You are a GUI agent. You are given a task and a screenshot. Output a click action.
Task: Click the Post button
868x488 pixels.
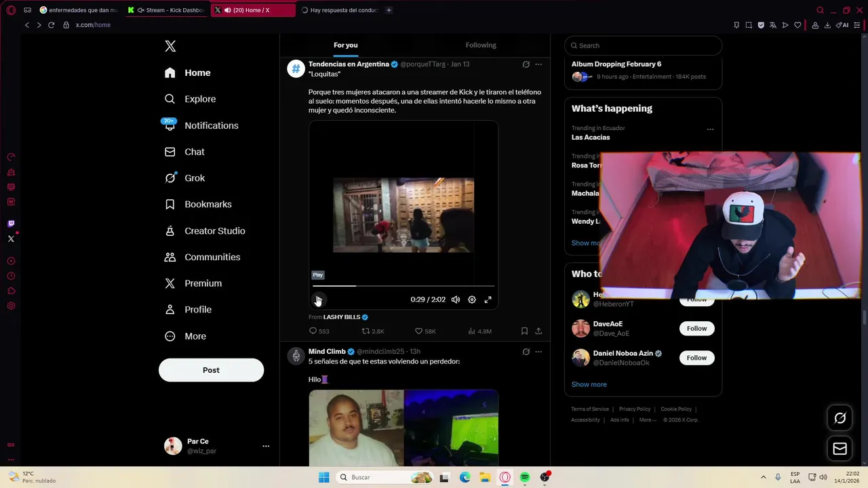211,370
